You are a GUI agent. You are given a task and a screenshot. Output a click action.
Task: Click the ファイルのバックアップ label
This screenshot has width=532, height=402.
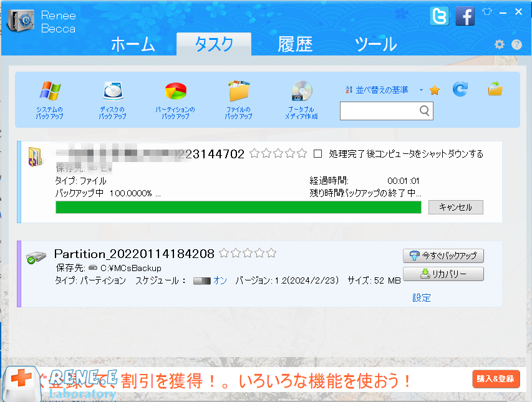[x=238, y=113]
